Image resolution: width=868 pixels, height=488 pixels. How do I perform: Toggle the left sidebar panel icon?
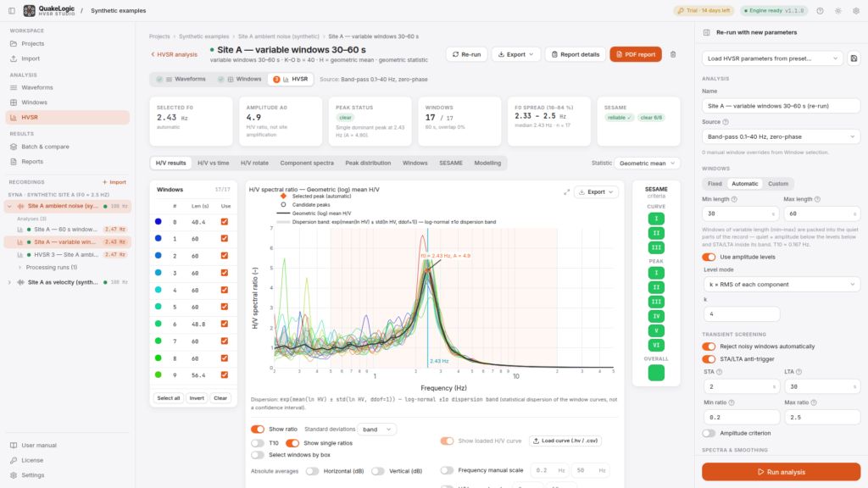12,10
